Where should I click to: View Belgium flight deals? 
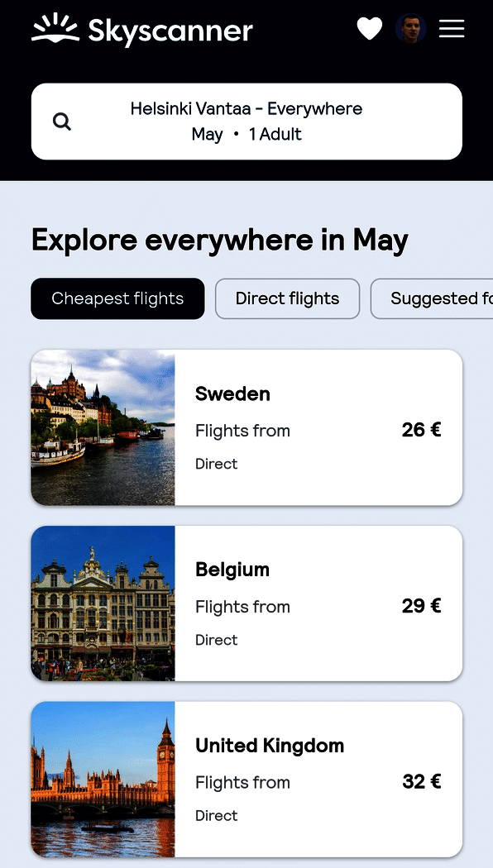(x=247, y=603)
